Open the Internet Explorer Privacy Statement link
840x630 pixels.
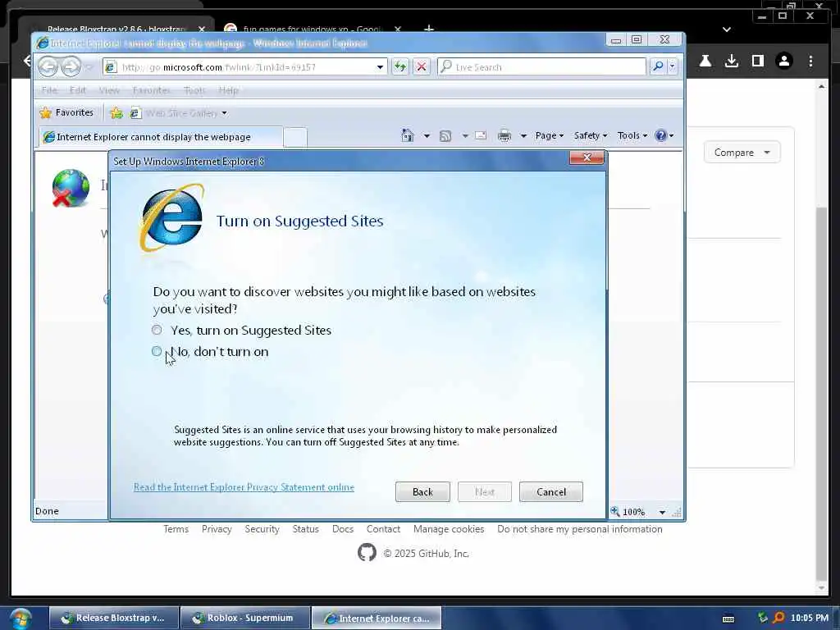point(244,487)
